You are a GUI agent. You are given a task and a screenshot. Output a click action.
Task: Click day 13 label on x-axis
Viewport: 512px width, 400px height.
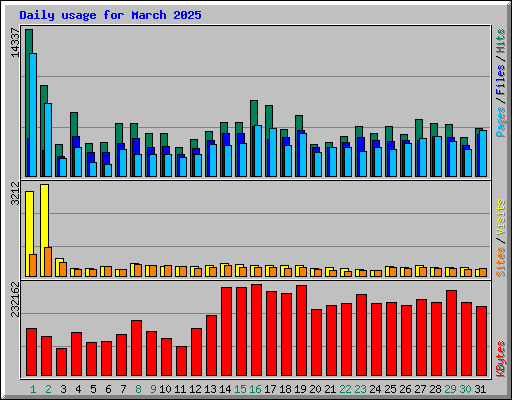tap(210, 389)
